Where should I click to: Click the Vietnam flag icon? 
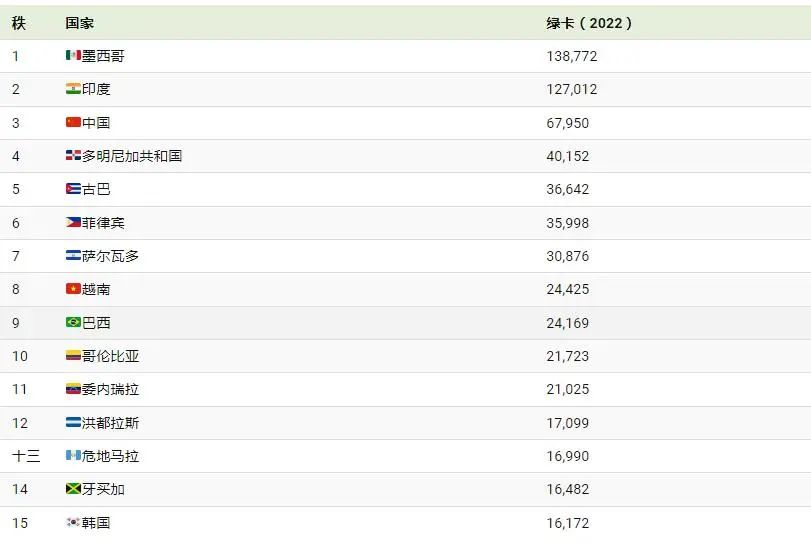pos(73,289)
